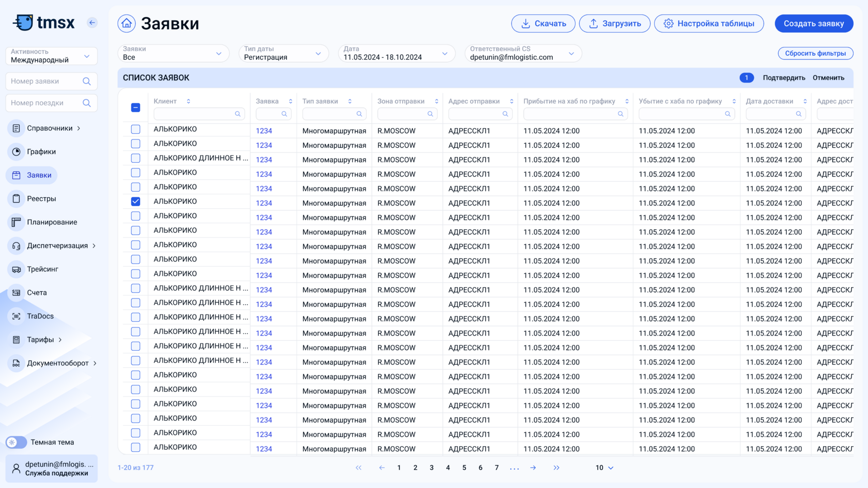Open the Тип даты dropdown

283,53
